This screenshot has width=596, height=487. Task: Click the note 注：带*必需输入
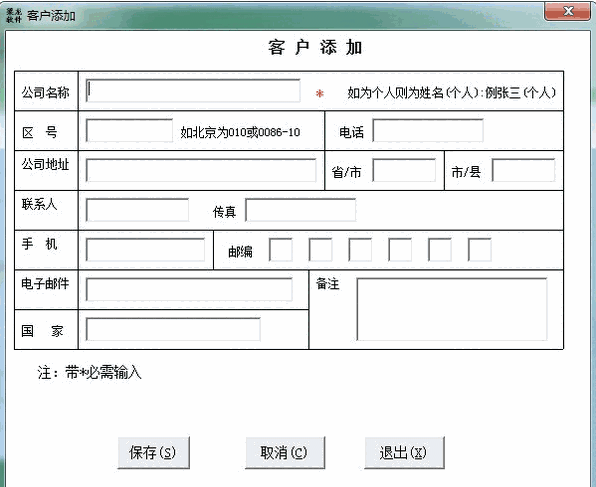[89, 372]
